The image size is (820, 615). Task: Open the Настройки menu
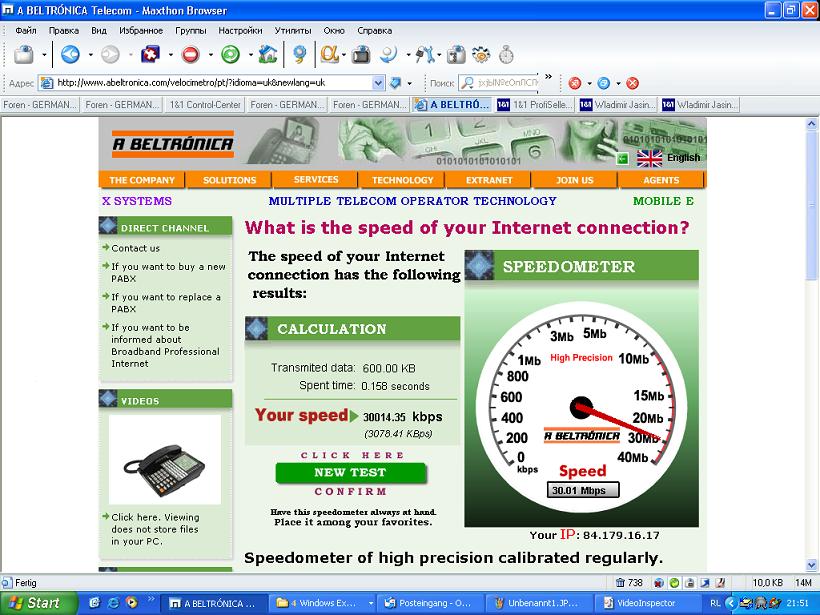coord(240,30)
